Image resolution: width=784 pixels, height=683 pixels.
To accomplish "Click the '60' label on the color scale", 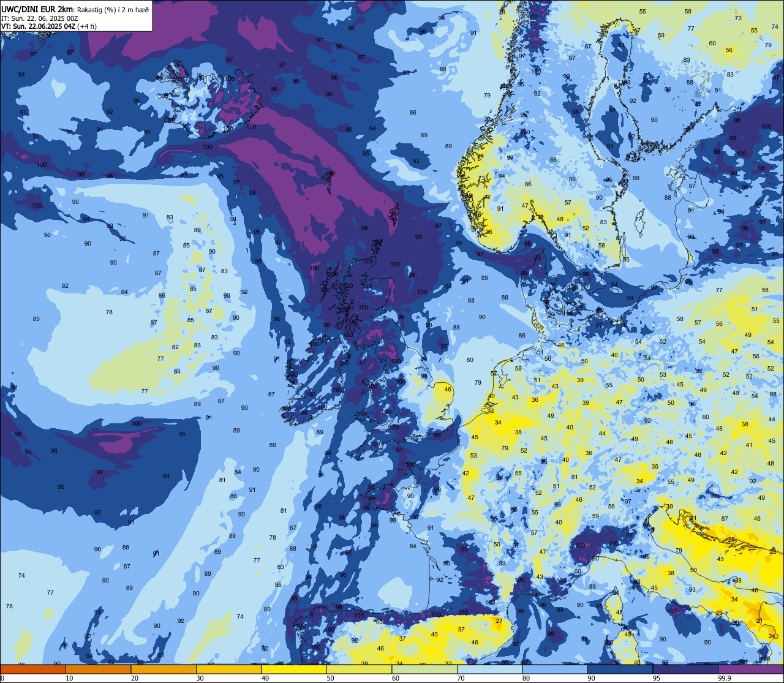I will (396, 678).
